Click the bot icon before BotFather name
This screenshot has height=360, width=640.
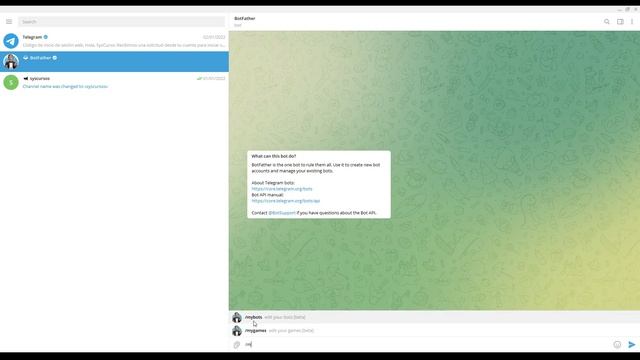[x=26, y=58]
